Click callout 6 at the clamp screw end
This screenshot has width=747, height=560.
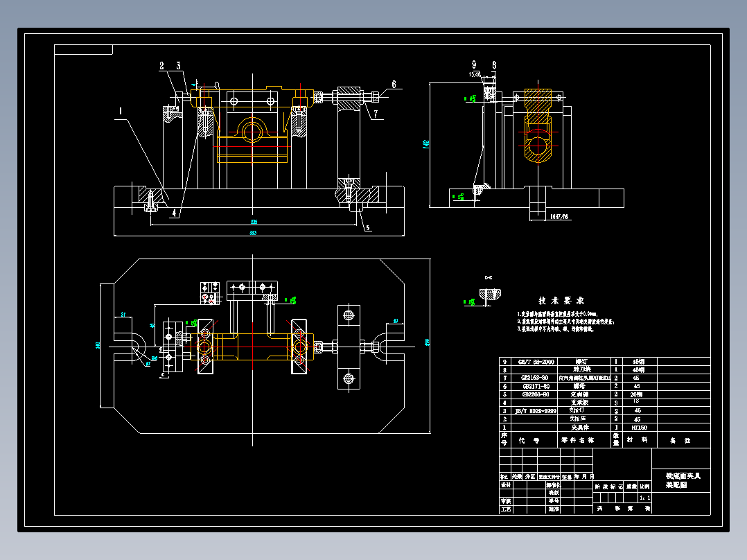pos(394,83)
